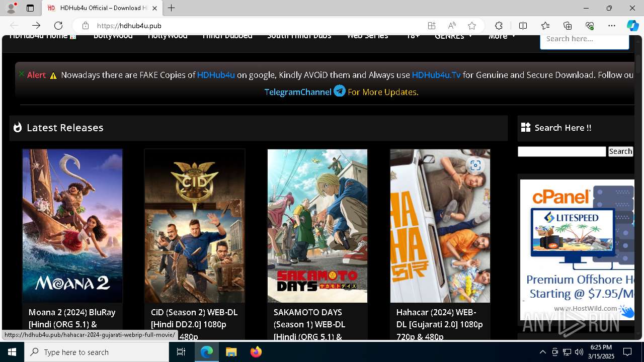Image resolution: width=644 pixels, height=362 pixels.
Task: Activate Read aloud icon
Action: [x=452, y=26]
